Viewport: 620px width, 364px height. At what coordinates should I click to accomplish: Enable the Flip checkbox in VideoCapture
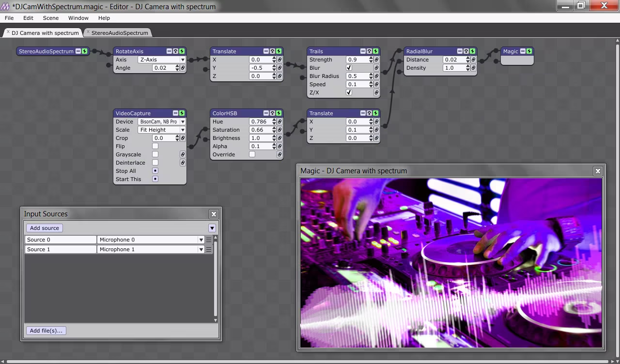tap(155, 146)
